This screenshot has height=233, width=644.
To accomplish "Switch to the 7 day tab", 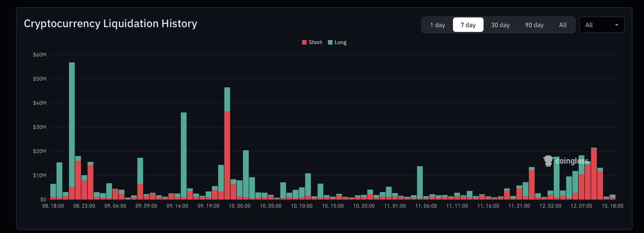I will tap(468, 25).
